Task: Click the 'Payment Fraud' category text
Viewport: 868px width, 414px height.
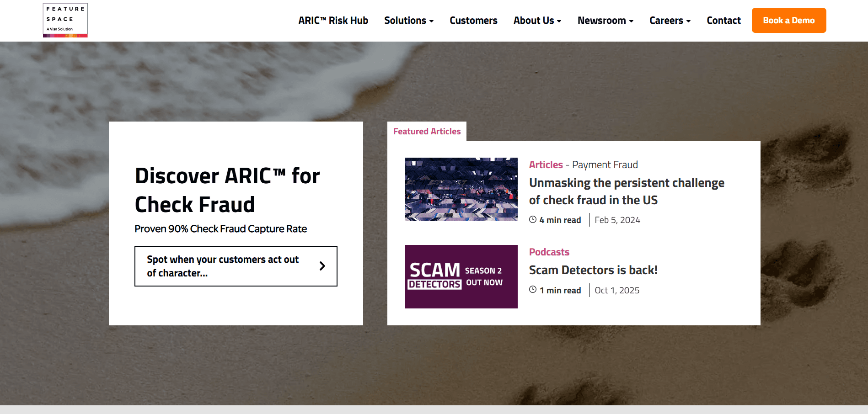Action: tap(605, 165)
